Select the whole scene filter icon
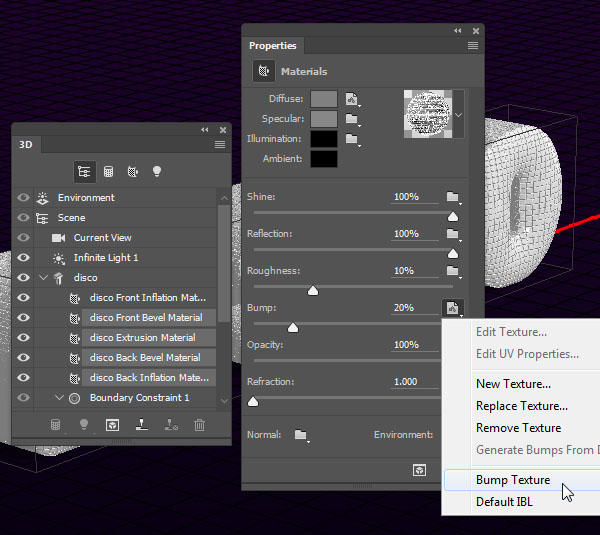Viewport: 600px width, 535px height. [84, 172]
